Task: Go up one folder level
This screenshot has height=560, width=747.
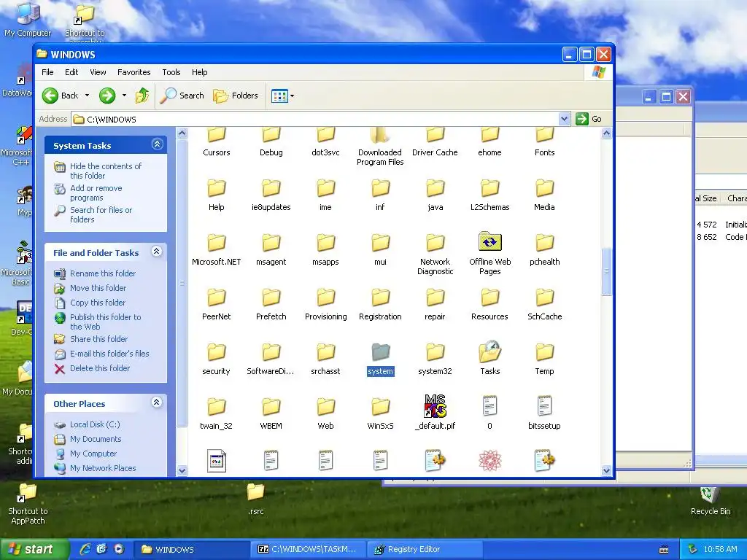Action: click(142, 96)
